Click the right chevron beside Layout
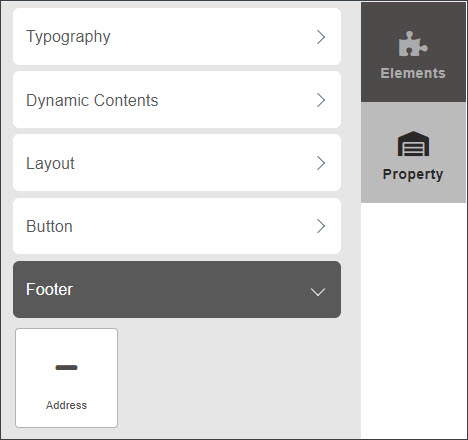The width and height of the screenshot is (468, 440). pos(321,163)
